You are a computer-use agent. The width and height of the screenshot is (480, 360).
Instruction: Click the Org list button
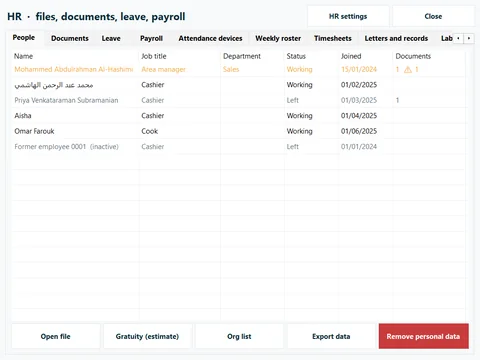[239, 336]
